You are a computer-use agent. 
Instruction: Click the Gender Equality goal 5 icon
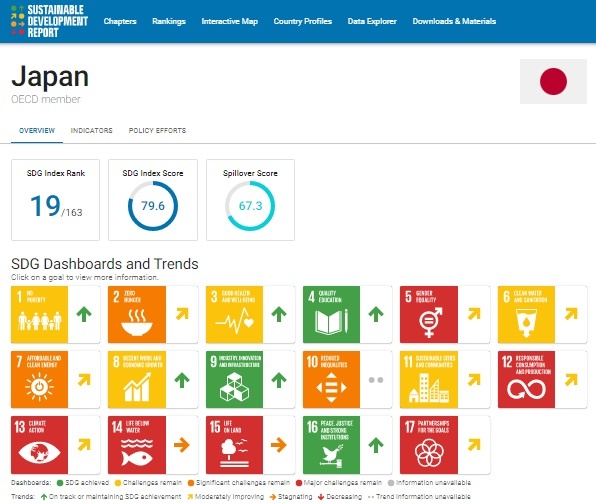(x=429, y=314)
